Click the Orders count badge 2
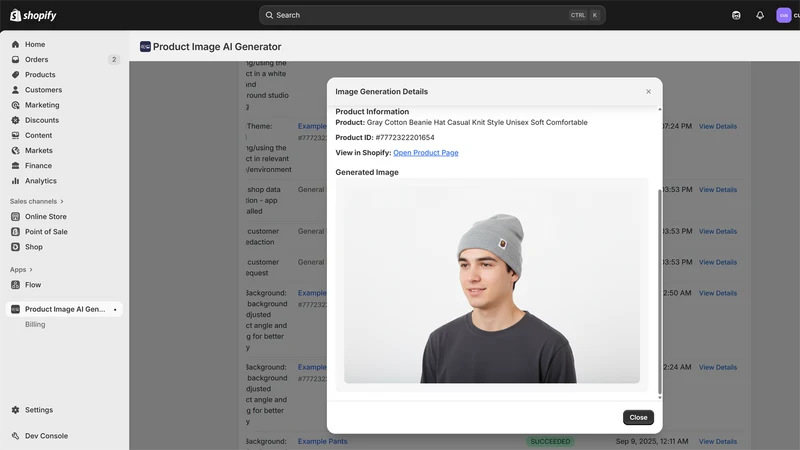Viewport: 800px width, 450px height. [114, 60]
